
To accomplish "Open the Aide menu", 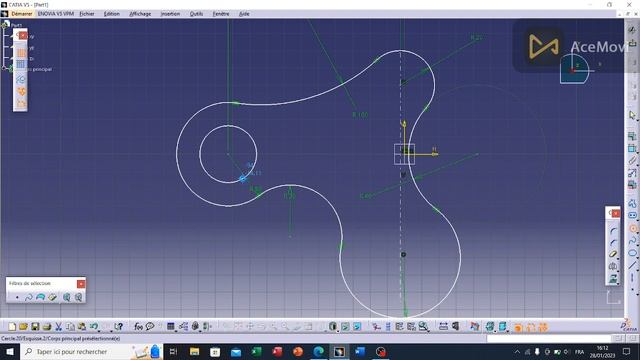I will [x=244, y=14].
